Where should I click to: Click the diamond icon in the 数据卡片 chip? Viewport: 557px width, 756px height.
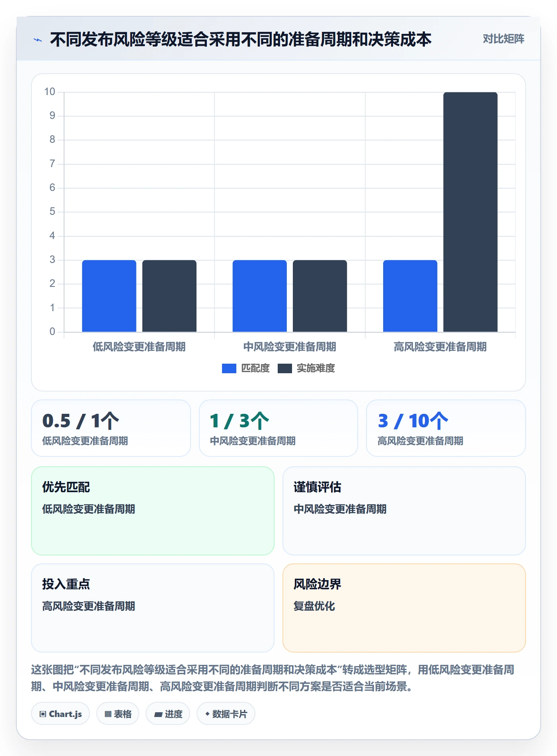207,714
